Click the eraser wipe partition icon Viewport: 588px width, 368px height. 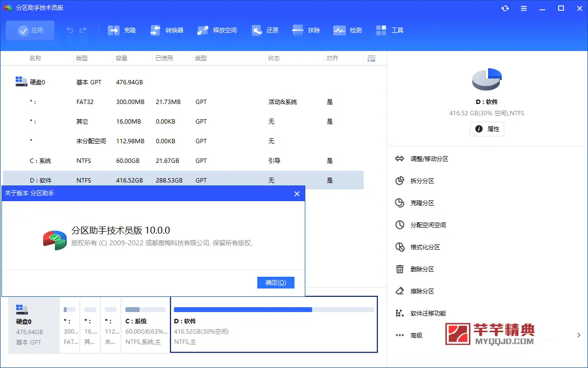tap(400, 291)
